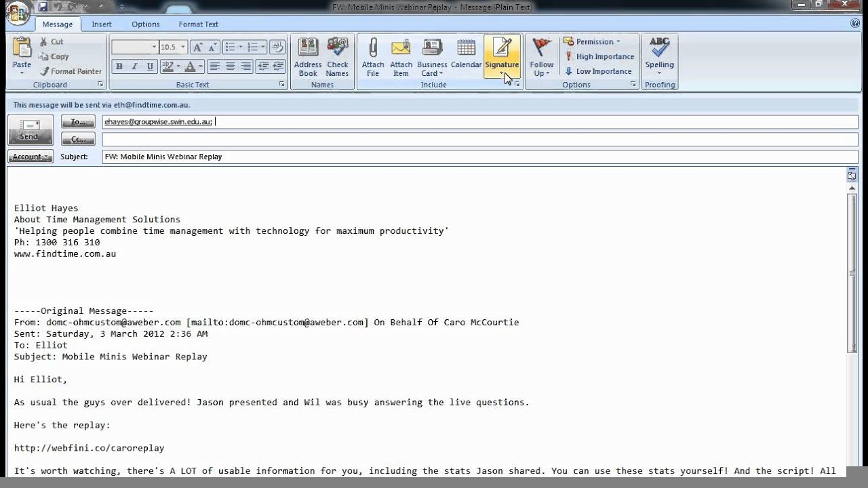Align text to the left
The height and width of the screenshot is (488, 868).
pyautogui.click(x=215, y=66)
